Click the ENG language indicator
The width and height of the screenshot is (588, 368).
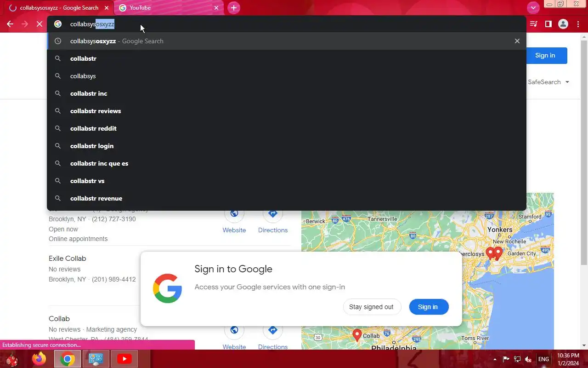[x=543, y=359]
